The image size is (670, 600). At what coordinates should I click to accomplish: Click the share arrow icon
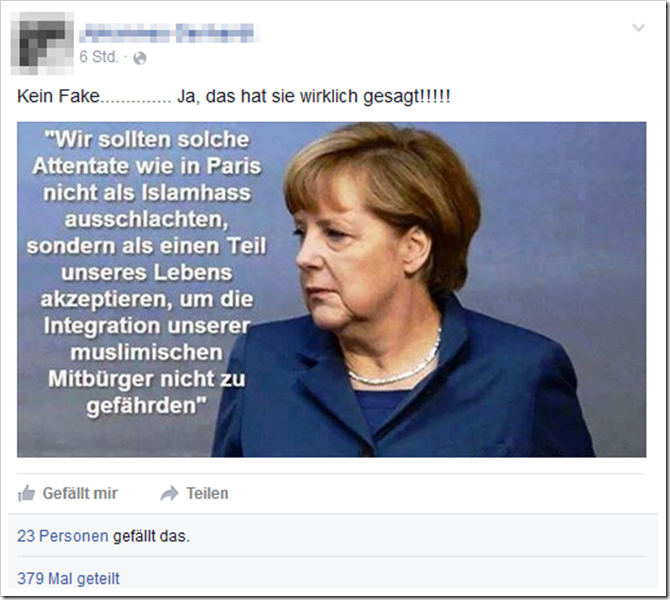pos(169,494)
